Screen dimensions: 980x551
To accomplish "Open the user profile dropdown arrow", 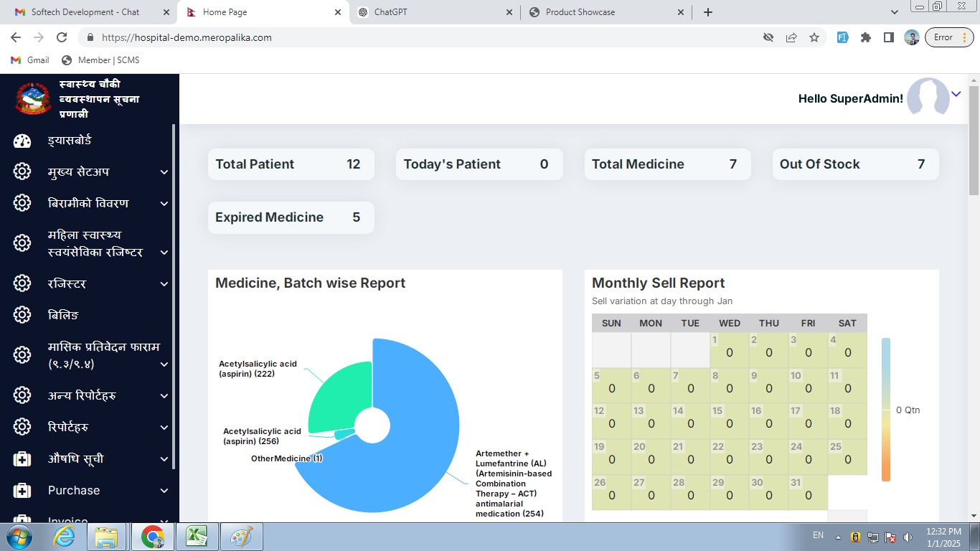I will pyautogui.click(x=956, y=94).
